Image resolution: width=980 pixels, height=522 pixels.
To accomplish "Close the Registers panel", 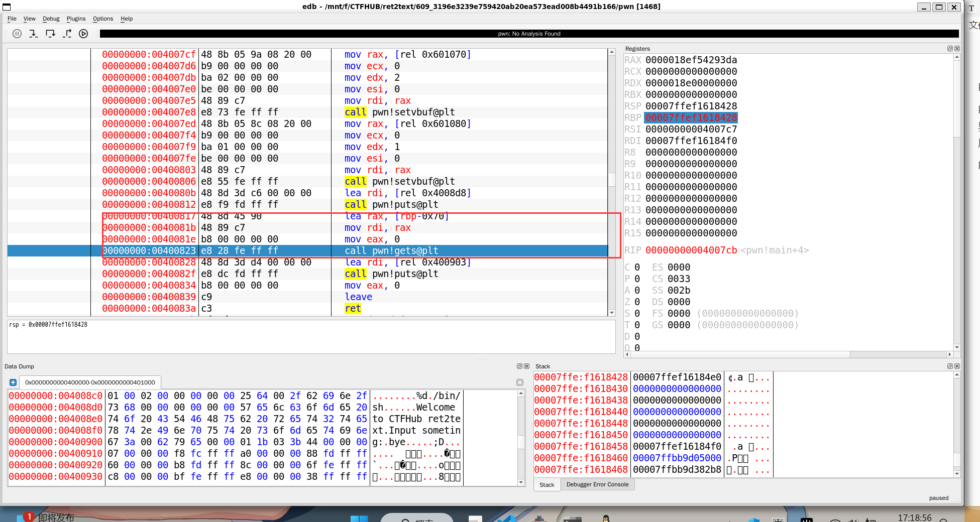I will 957,49.
